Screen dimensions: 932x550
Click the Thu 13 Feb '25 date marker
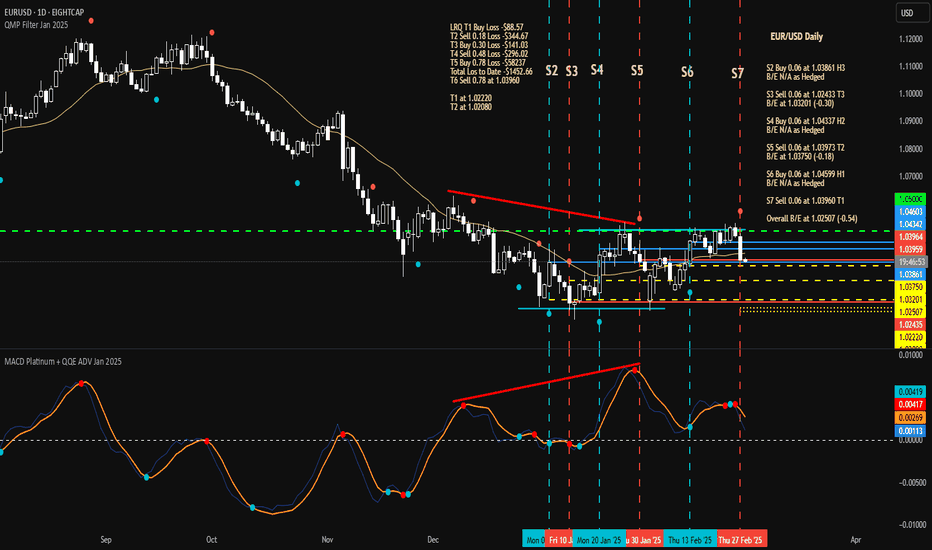tap(690, 540)
